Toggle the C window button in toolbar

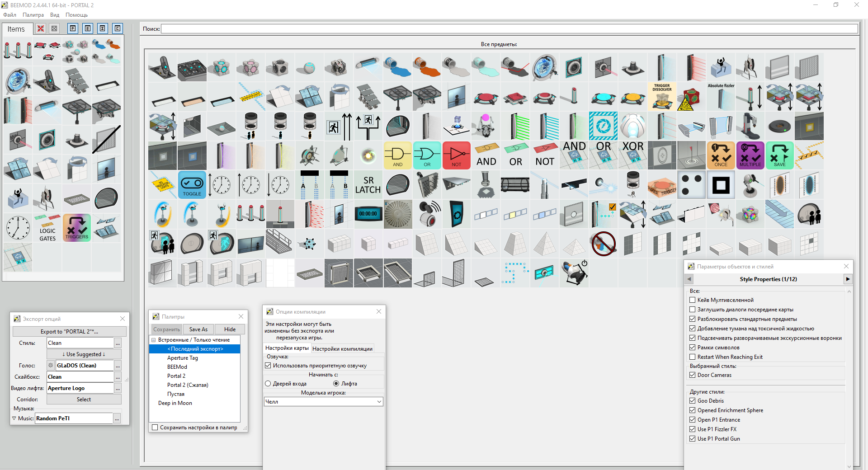118,28
